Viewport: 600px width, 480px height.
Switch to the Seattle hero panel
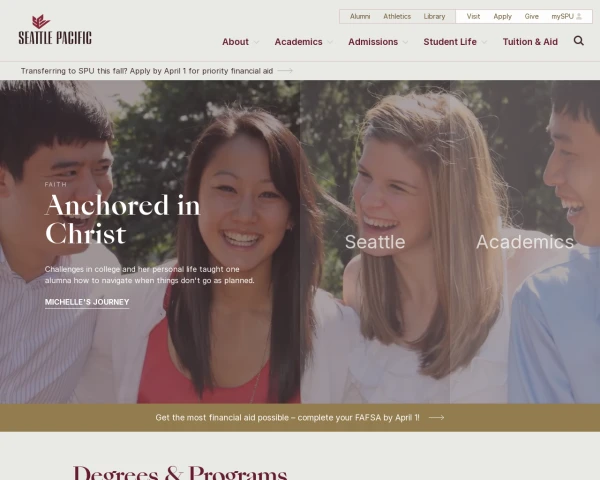[x=375, y=242]
